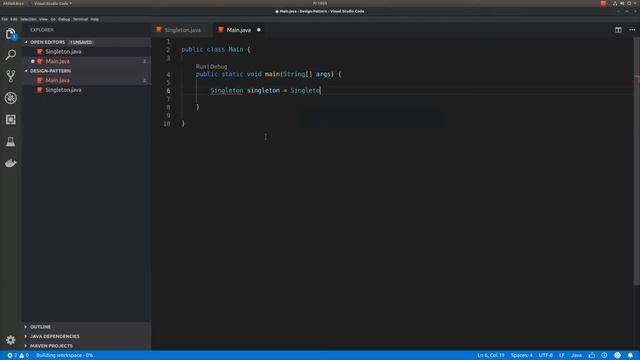The height and width of the screenshot is (360, 640).
Task: Open the notifications bell
Action: coord(630,356)
